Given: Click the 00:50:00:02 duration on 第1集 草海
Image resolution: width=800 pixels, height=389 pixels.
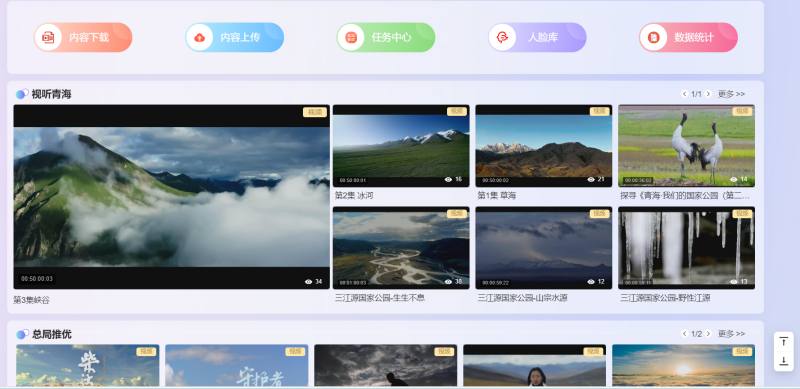Looking at the screenshot, I should (495, 180).
